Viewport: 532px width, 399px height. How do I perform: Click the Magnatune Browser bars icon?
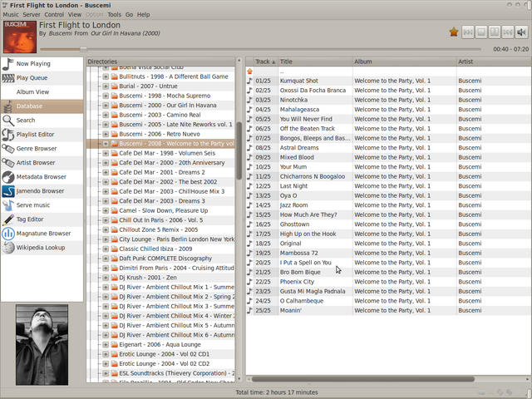coord(8,234)
